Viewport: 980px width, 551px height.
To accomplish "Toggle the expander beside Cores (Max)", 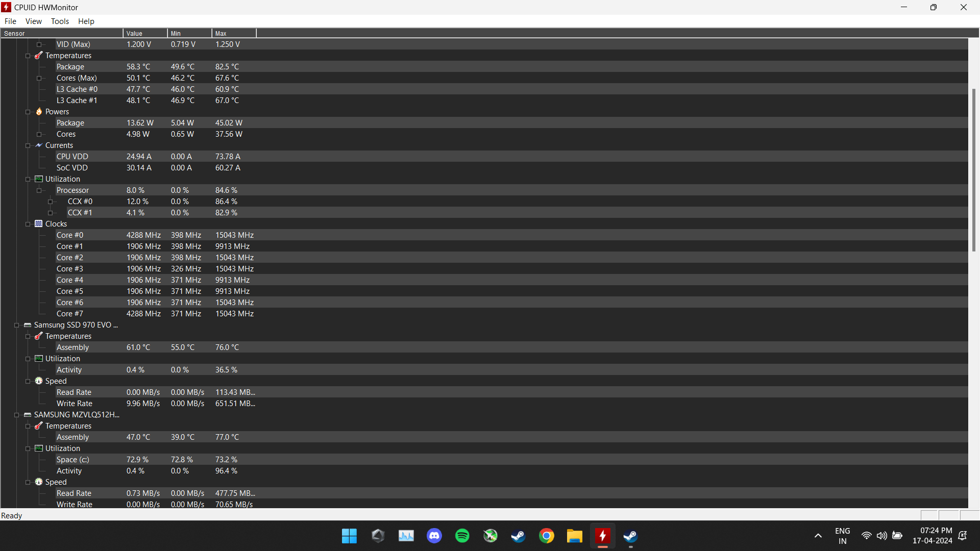I will point(39,78).
